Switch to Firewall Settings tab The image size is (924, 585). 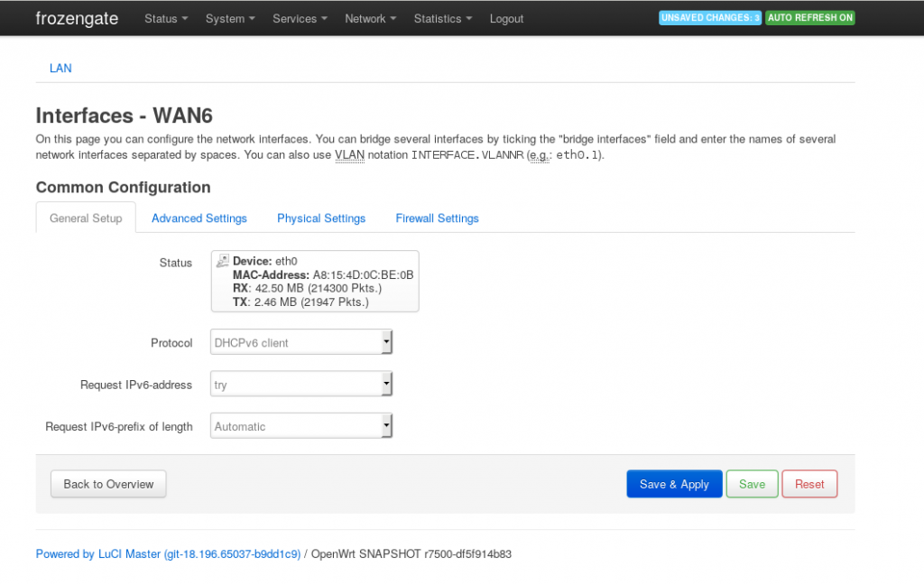click(x=438, y=218)
